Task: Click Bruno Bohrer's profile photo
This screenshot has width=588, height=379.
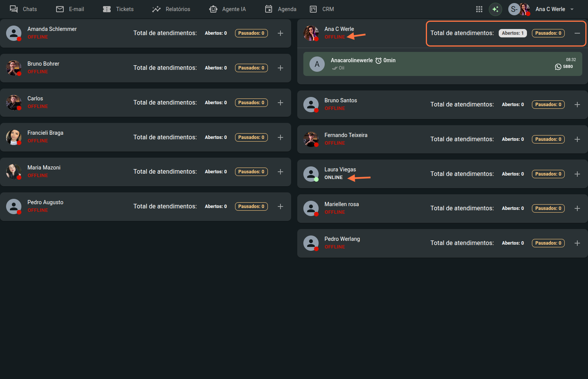Action: [x=14, y=68]
